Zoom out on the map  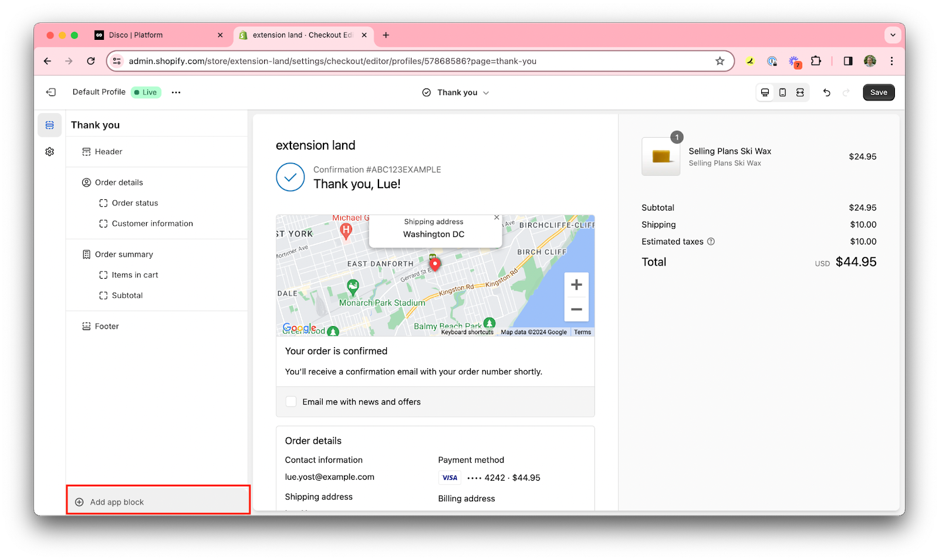576,309
